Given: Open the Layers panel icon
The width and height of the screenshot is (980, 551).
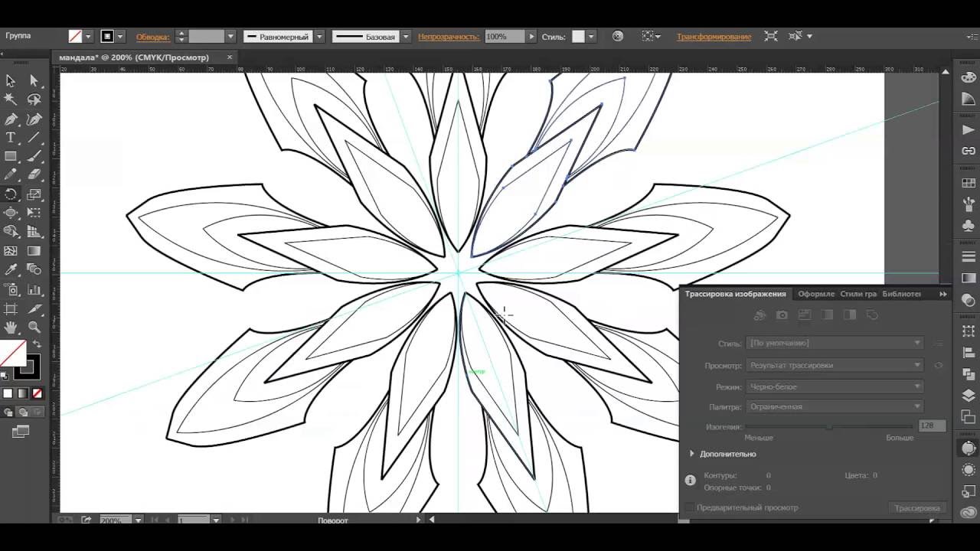Looking at the screenshot, I should point(969,396).
